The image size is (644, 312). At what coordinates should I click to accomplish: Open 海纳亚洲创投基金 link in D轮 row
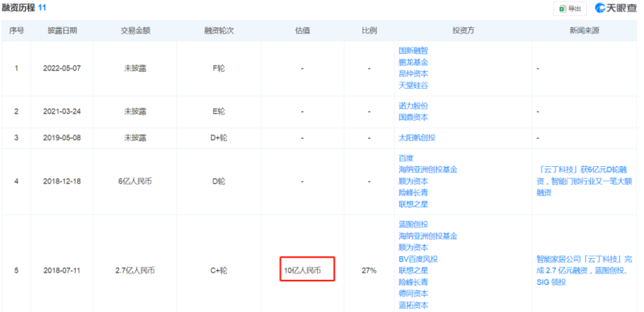428,169
